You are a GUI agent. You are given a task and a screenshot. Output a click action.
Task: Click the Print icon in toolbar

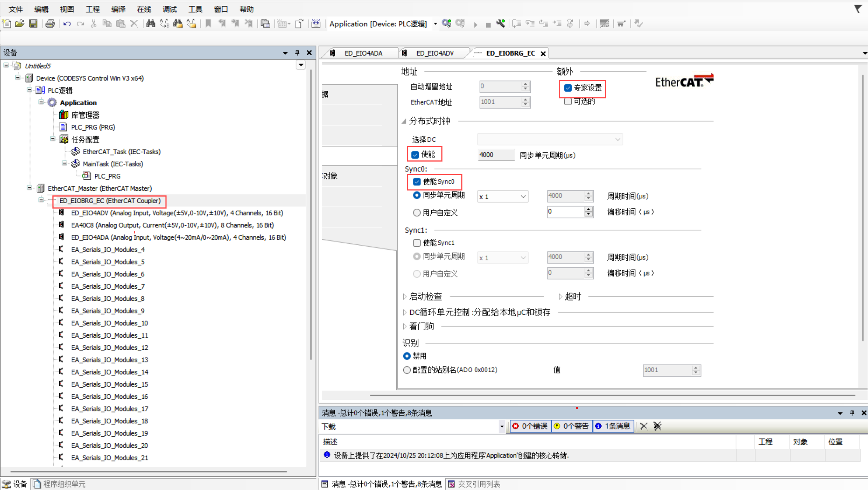[x=50, y=24]
